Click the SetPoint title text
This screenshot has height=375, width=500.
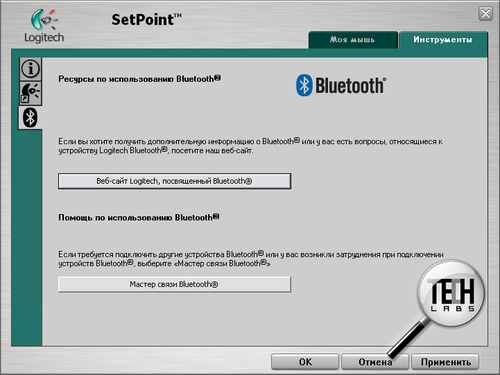pos(146,20)
